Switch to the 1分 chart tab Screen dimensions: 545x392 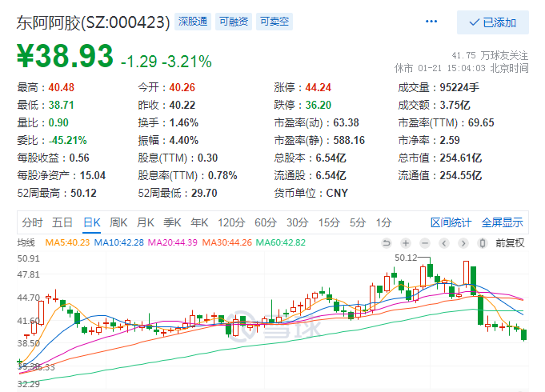pyautogui.click(x=383, y=222)
